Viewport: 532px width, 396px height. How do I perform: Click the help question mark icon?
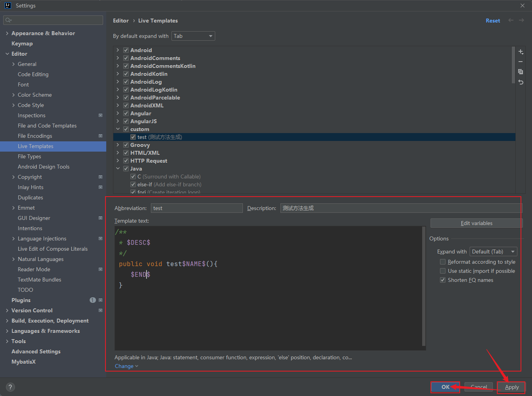pos(11,387)
